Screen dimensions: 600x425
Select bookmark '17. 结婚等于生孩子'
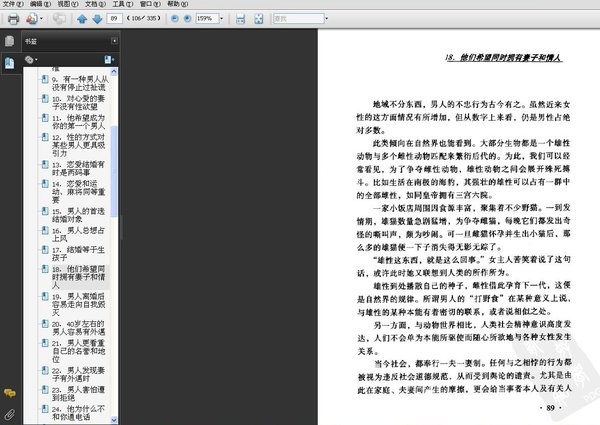click(x=78, y=254)
